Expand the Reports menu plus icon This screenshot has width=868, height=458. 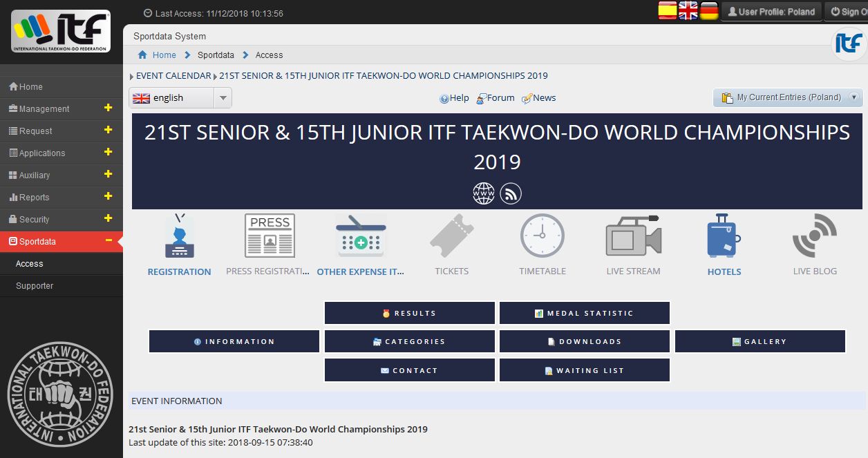[108, 196]
